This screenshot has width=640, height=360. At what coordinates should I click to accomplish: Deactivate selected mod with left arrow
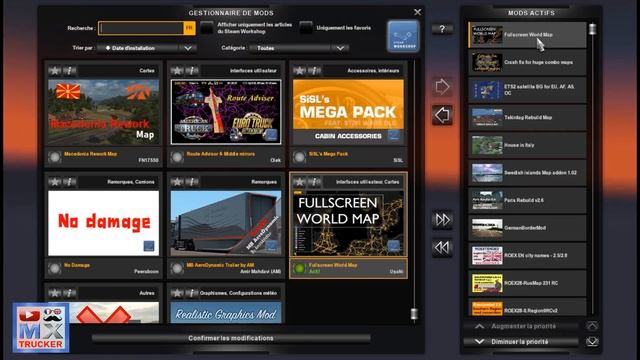pos(442,115)
